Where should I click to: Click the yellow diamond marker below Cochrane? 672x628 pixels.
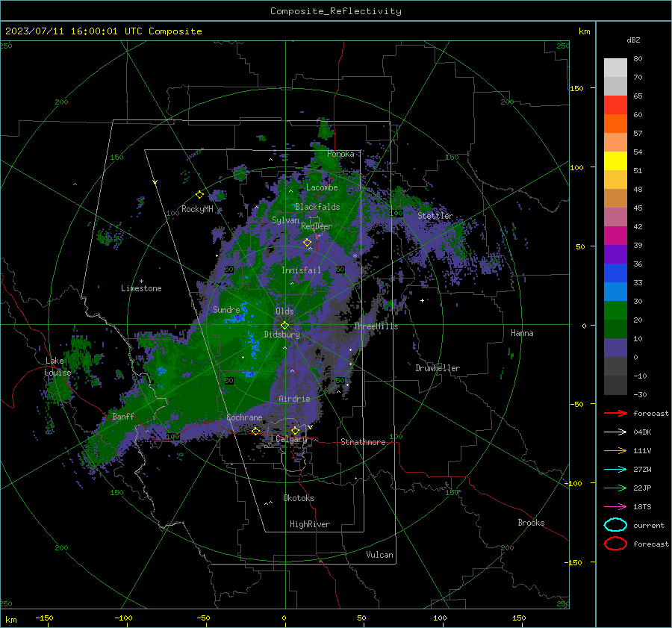tap(256, 431)
